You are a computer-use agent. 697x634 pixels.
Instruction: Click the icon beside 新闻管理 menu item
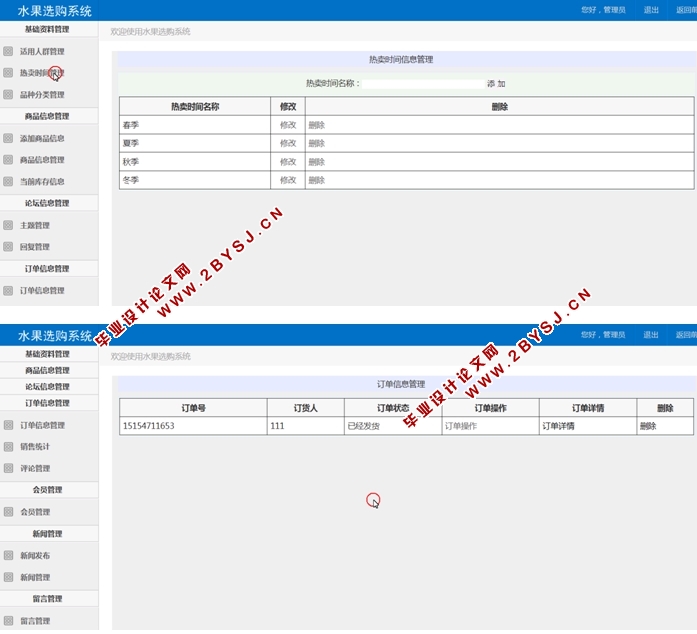point(8,577)
